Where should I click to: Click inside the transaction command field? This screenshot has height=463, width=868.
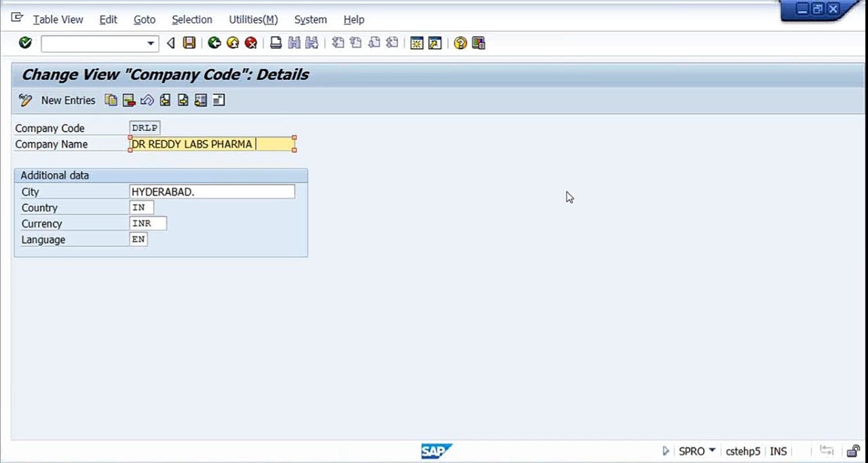coord(94,43)
